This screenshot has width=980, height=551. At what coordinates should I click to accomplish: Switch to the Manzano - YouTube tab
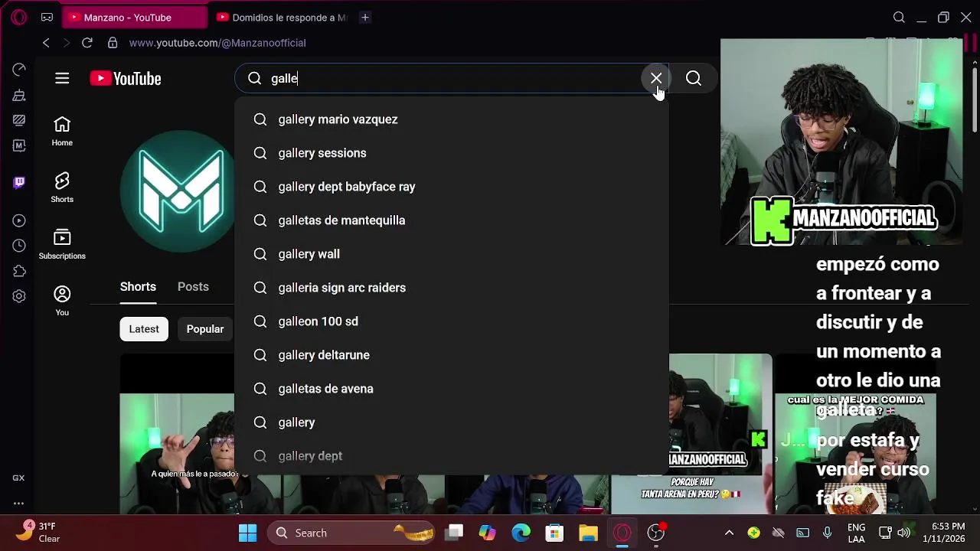[134, 17]
